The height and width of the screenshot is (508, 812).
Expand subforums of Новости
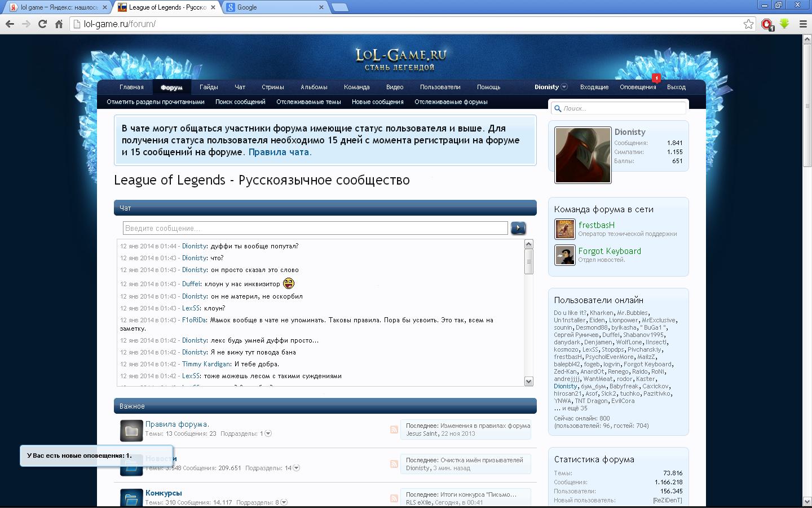[297, 468]
